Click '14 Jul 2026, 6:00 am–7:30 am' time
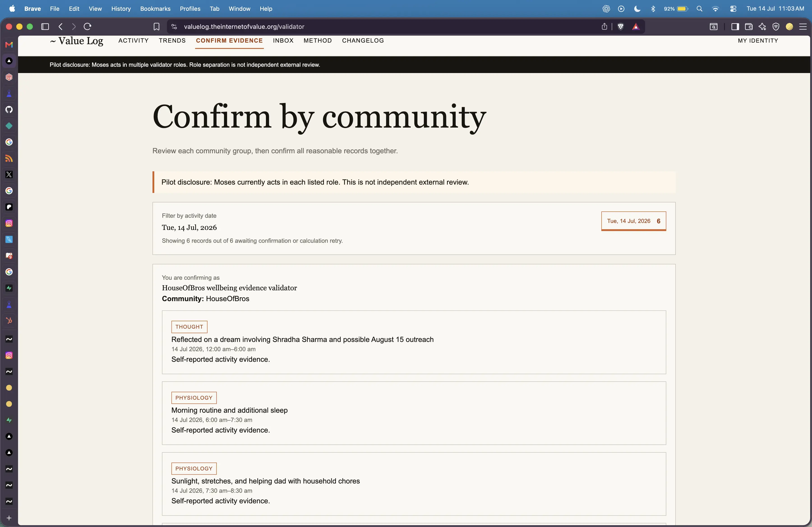 tap(212, 420)
